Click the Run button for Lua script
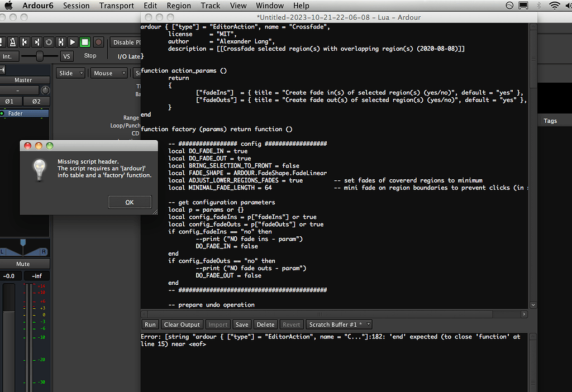572x392 pixels. click(150, 324)
